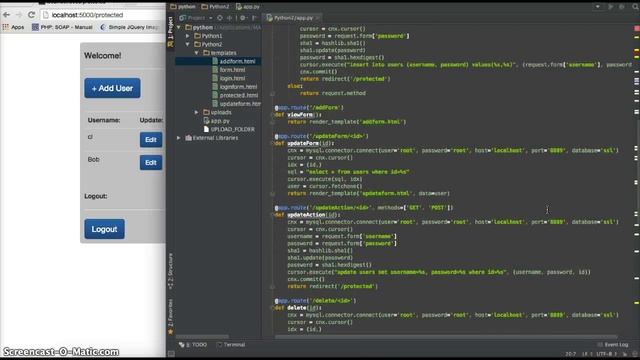Edit the first user in the list
This screenshot has height=360, width=640.
click(x=151, y=140)
